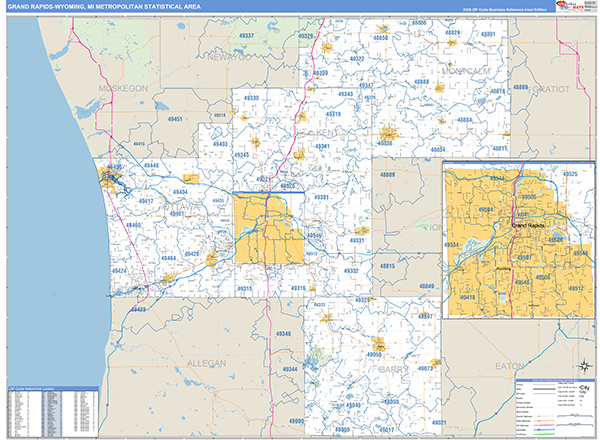The width and height of the screenshot is (600, 440).
Task: Click ZIP code 49423 near the lakeshore
Action: click(138, 309)
